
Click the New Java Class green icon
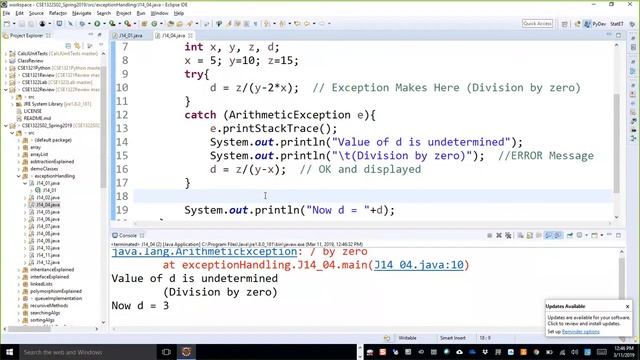[154, 24]
